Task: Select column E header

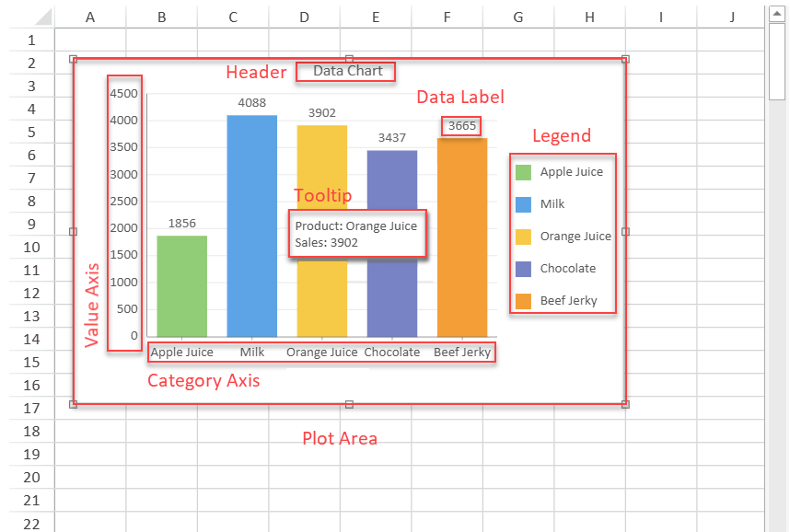Action: click(x=376, y=17)
